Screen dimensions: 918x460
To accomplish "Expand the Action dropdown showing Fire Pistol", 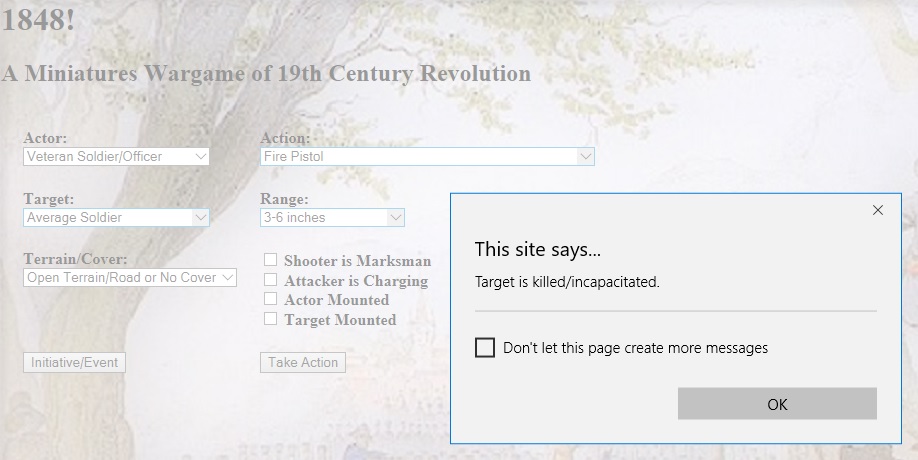I will pos(427,156).
